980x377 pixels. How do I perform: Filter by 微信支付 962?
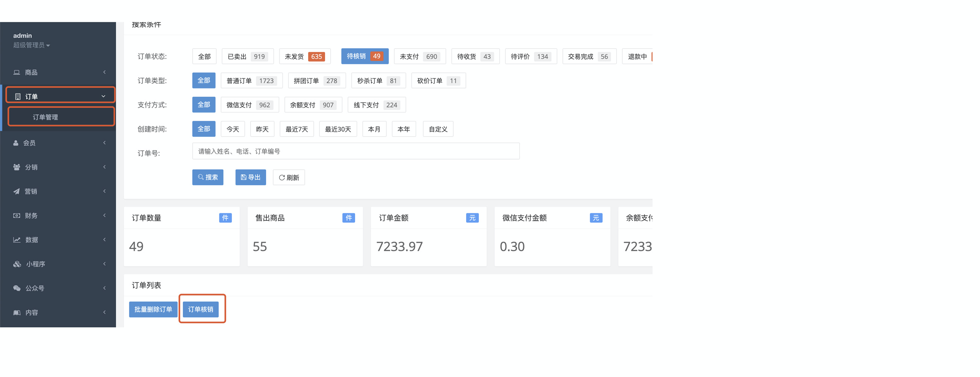(250, 105)
